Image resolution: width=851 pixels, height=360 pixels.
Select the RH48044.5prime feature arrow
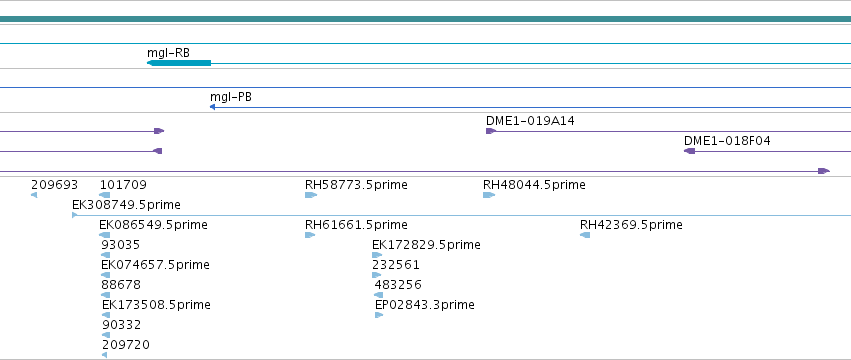(488, 195)
